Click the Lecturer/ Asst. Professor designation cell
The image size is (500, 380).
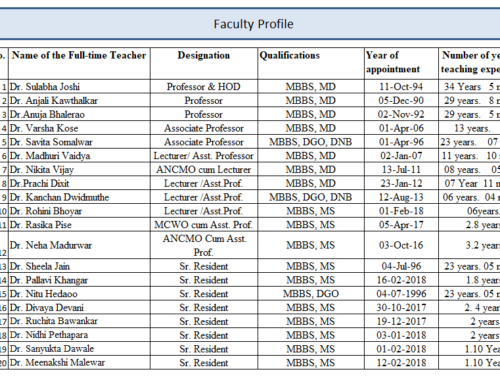coord(204,156)
